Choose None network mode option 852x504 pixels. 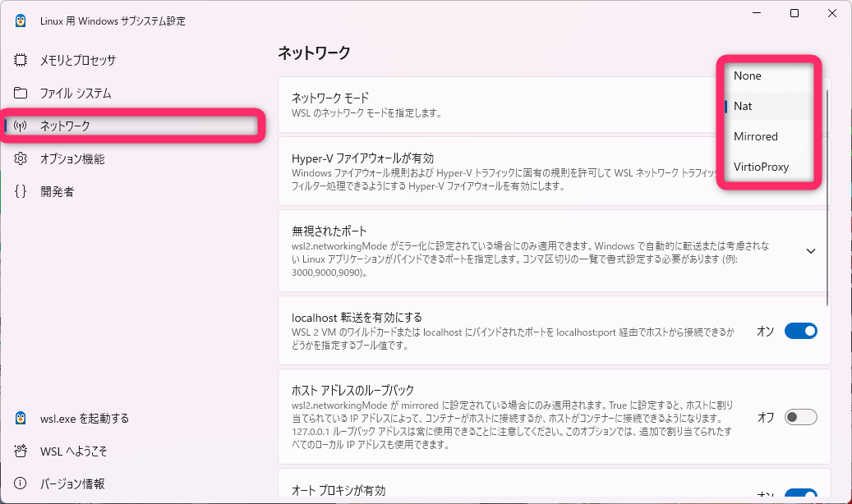point(768,76)
